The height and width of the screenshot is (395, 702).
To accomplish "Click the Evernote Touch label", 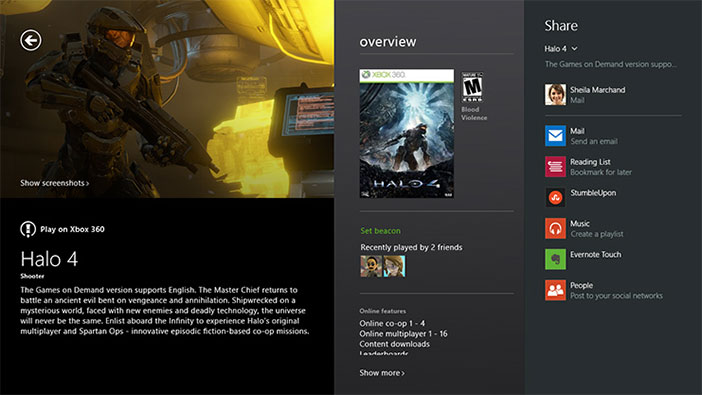I will 595,254.
